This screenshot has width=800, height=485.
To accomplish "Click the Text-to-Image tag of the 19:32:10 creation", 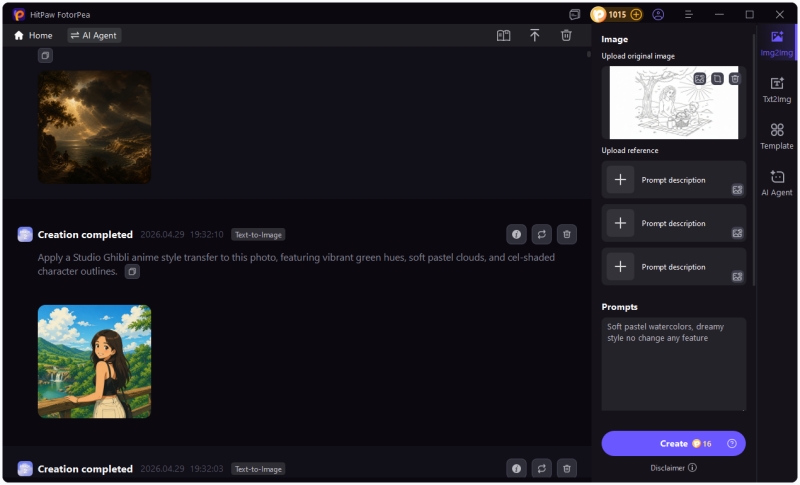I will pos(258,235).
